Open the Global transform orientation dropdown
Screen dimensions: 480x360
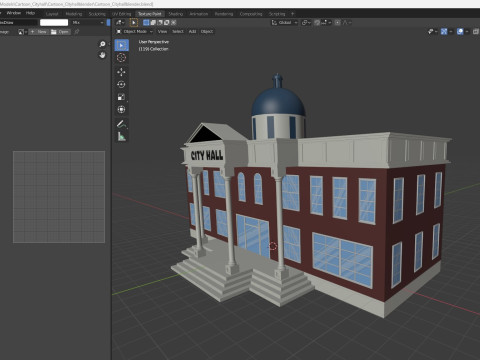click(x=284, y=23)
